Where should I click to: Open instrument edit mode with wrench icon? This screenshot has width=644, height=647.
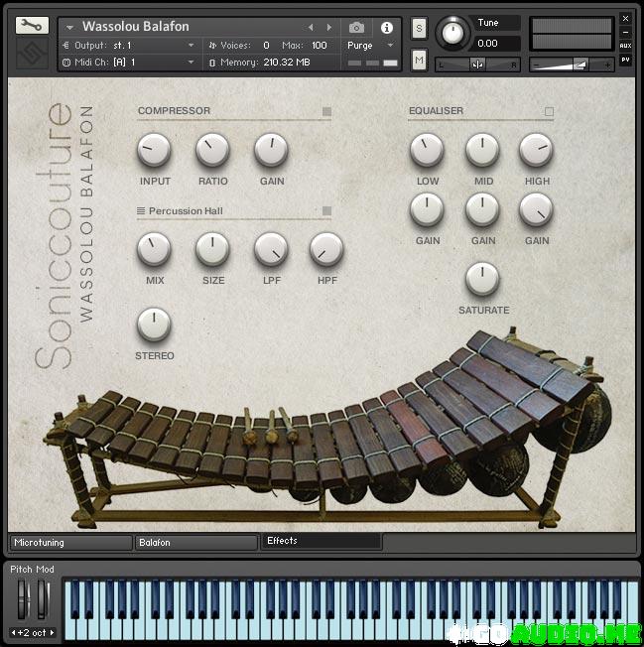click(x=32, y=26)
